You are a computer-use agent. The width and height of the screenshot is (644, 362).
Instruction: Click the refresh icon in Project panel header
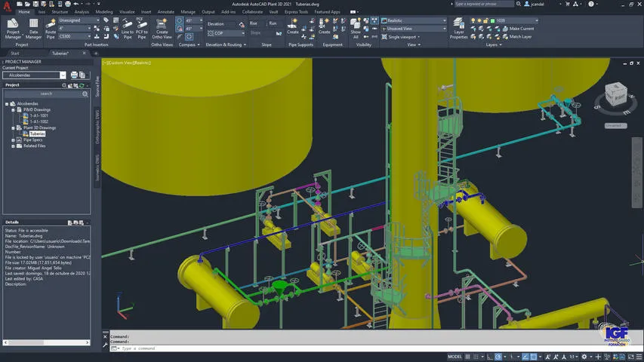coord(82,85)
